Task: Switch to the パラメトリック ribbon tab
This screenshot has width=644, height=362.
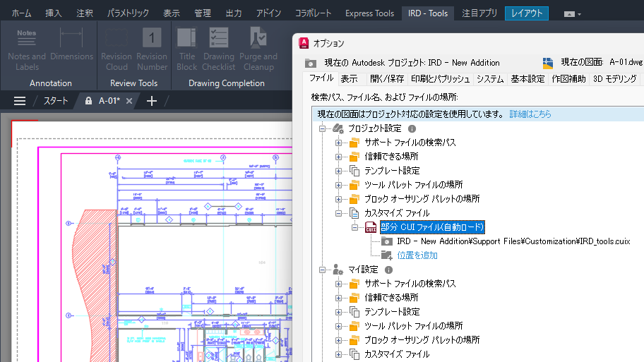Action: coord(128,13)
